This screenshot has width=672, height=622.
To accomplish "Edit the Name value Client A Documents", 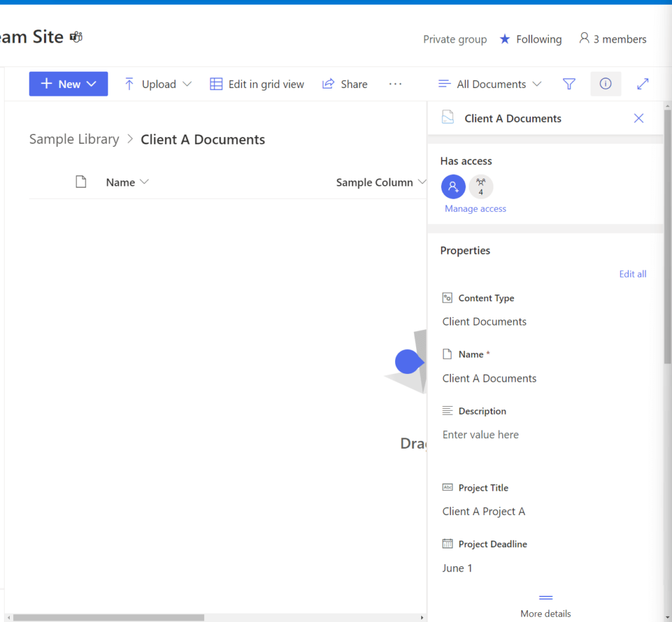I will 489,379.
